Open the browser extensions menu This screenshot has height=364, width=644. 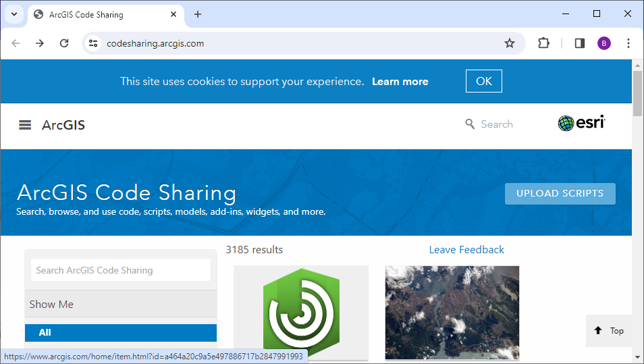(543, 43)
